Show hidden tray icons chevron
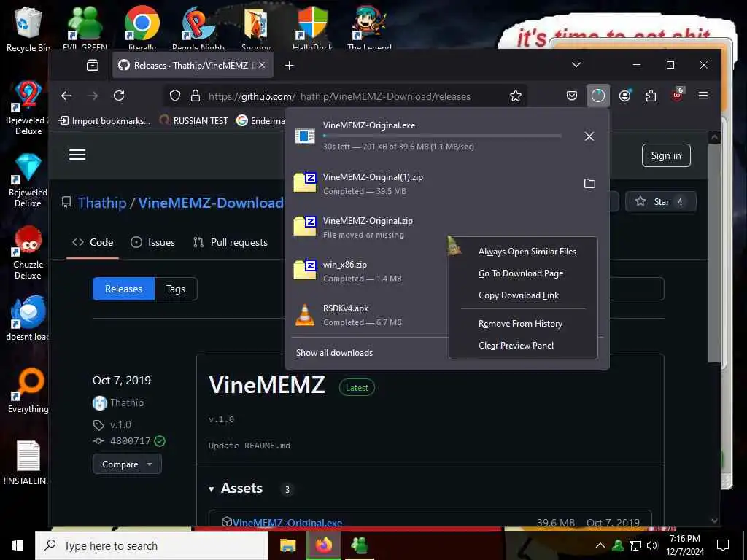Image resolution: width=747 pixels, height=560 pixels. [600, 545]
